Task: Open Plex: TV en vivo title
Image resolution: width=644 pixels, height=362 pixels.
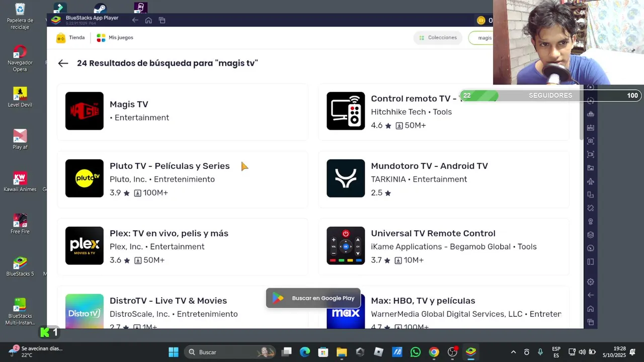Action: click(x=169, y=233)
